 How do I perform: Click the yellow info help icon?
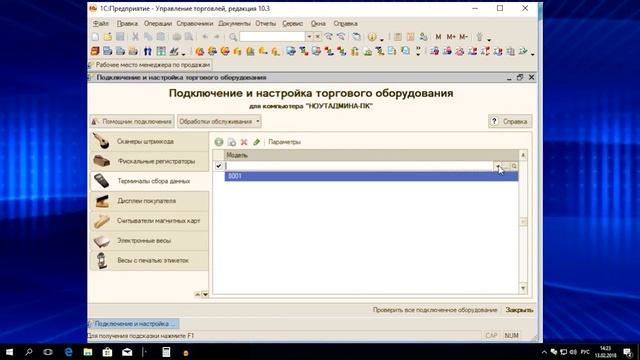point(371,37)
